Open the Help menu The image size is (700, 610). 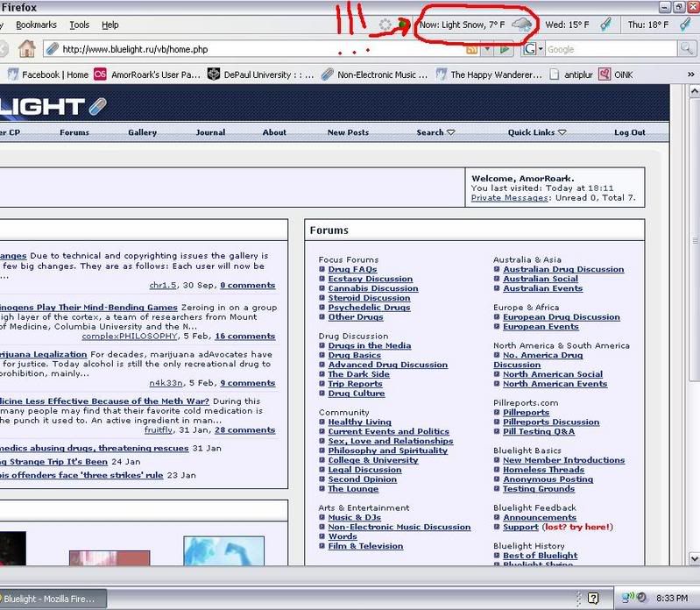[110, 25]
